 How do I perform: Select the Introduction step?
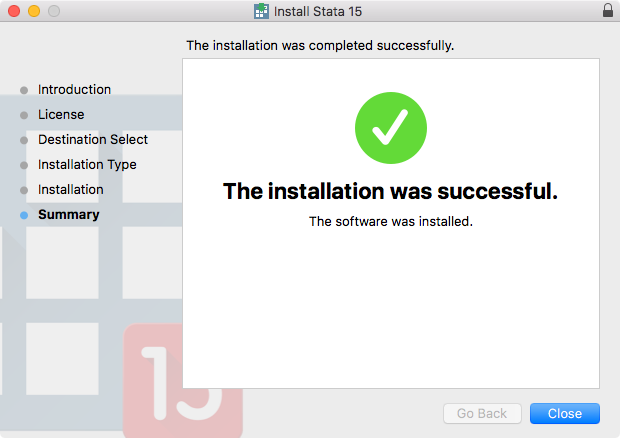[74, 90]
